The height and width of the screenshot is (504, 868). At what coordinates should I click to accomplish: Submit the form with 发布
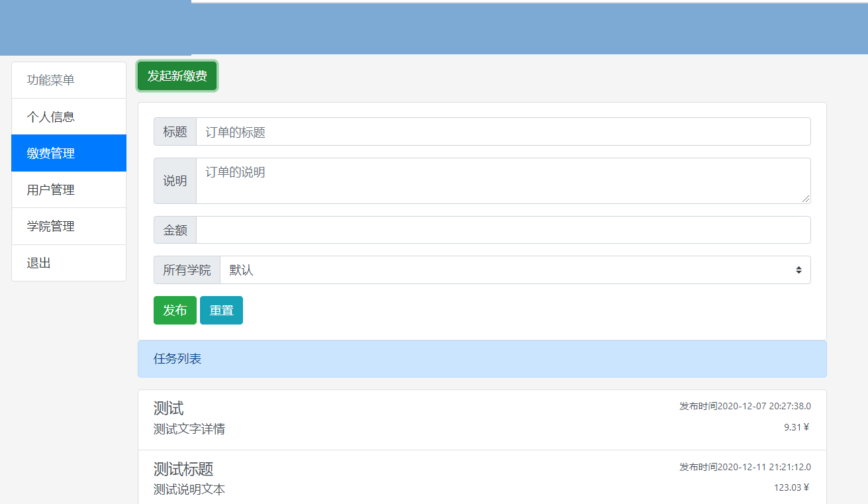click(x=175, y=311)
